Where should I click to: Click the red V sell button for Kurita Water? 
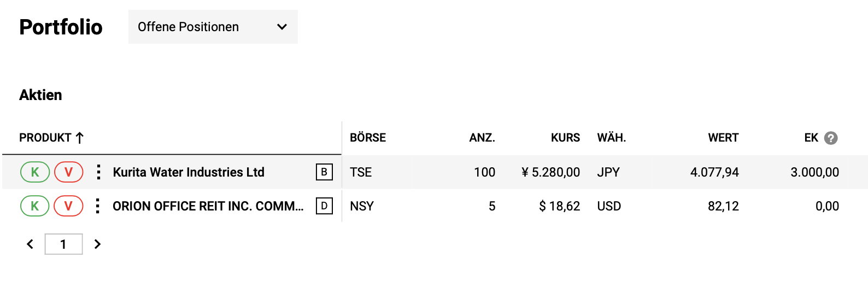coord(68,172)
